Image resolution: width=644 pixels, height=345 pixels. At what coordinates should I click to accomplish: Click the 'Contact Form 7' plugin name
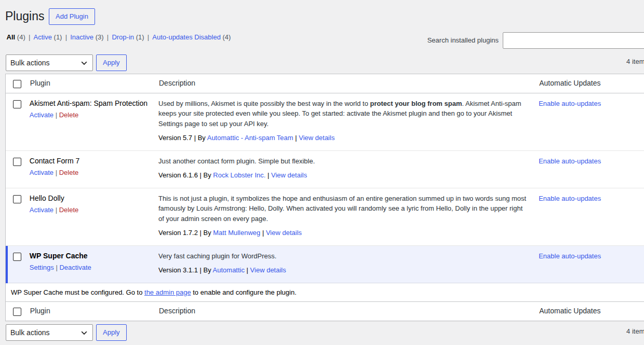[55, 161]
